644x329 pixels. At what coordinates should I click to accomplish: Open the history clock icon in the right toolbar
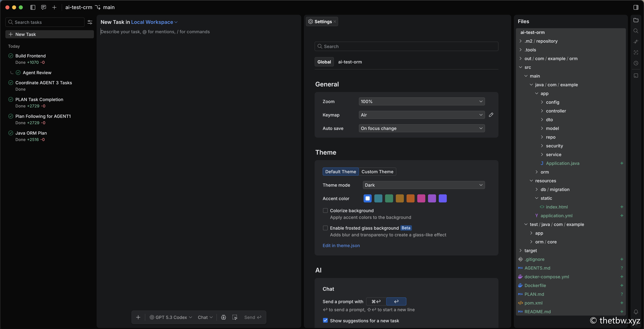pyautogui.click(x=636, y=63)
